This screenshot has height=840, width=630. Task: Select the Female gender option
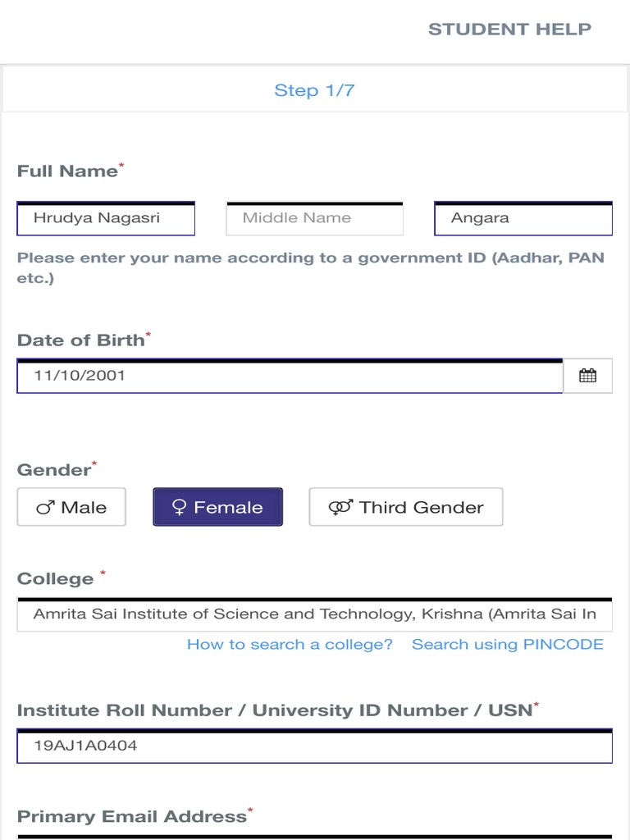(217, 507)
